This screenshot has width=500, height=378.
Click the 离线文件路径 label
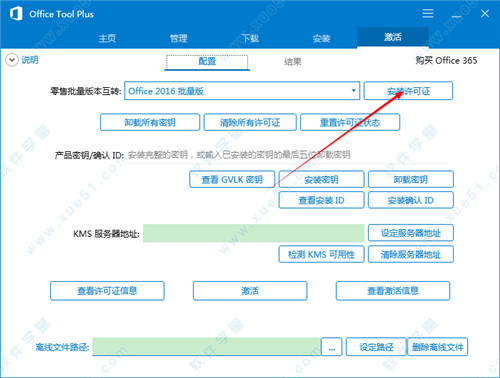pyautogui.click(x=62, y=347)
